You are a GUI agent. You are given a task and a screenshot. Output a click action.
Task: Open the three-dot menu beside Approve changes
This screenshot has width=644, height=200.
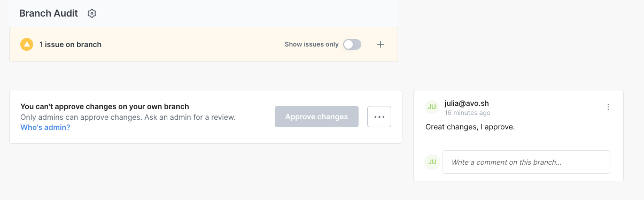pos(379,117)
